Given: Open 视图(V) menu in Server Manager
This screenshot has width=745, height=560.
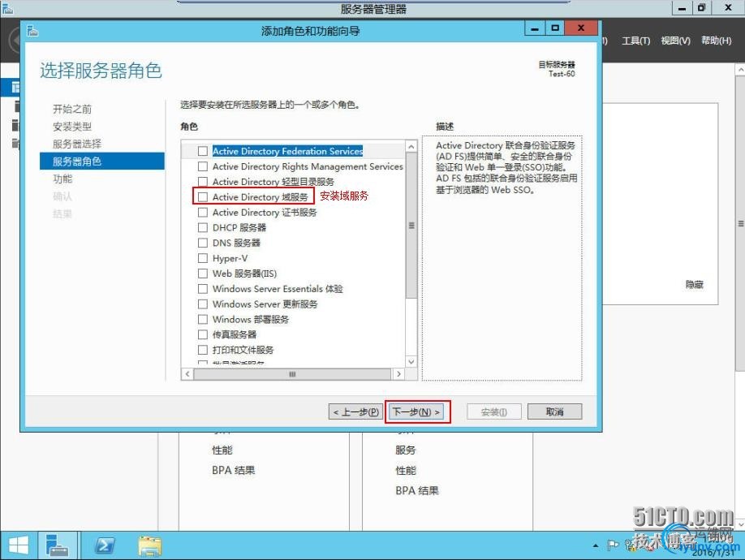Looking at the screenshot, I should point(675,41).
